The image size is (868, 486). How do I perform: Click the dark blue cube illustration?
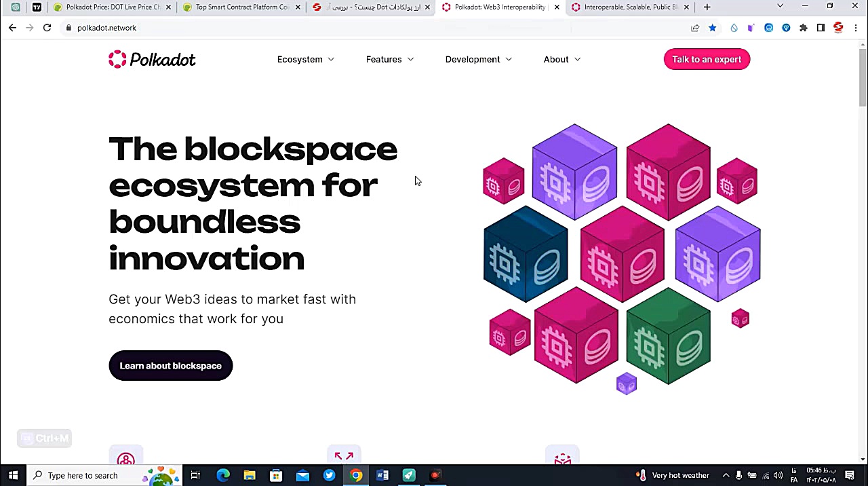click(526, 254)
